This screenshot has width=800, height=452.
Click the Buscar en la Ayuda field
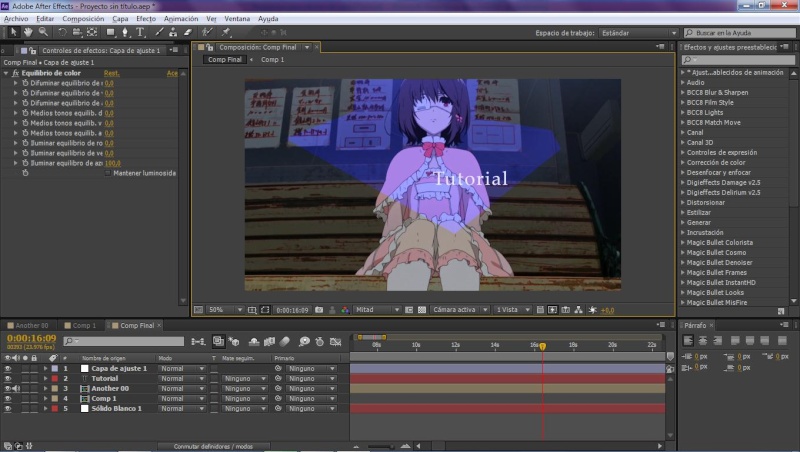pyautogui.click(x=739, y=33)
